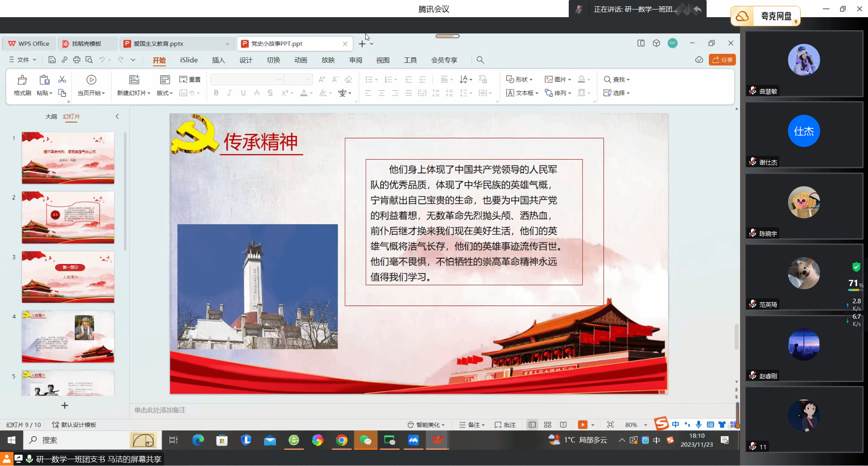Image resolution: width=868 pixels, height=466 pixels.
Task: Click the print icon in quick toolbar
Action: [76, 60]
